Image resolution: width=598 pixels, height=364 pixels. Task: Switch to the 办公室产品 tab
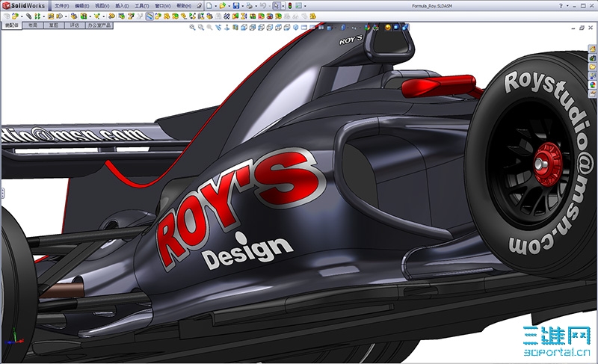[x=99, y=25]
